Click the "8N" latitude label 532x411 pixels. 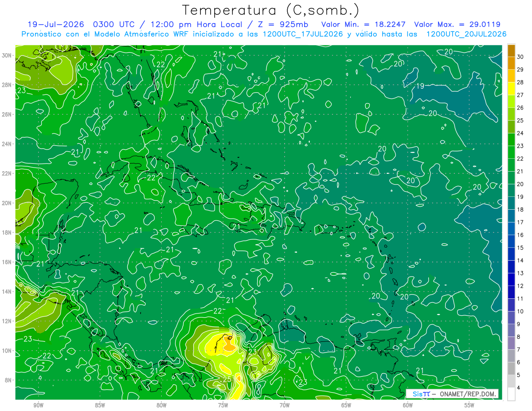point(8,380)
